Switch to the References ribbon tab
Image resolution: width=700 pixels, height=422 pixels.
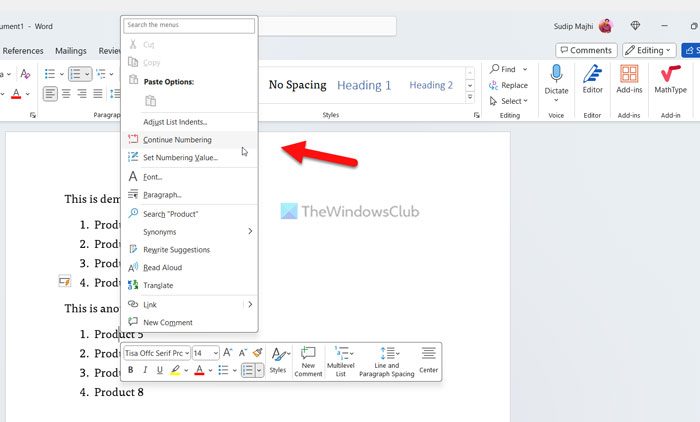point(23,50)
